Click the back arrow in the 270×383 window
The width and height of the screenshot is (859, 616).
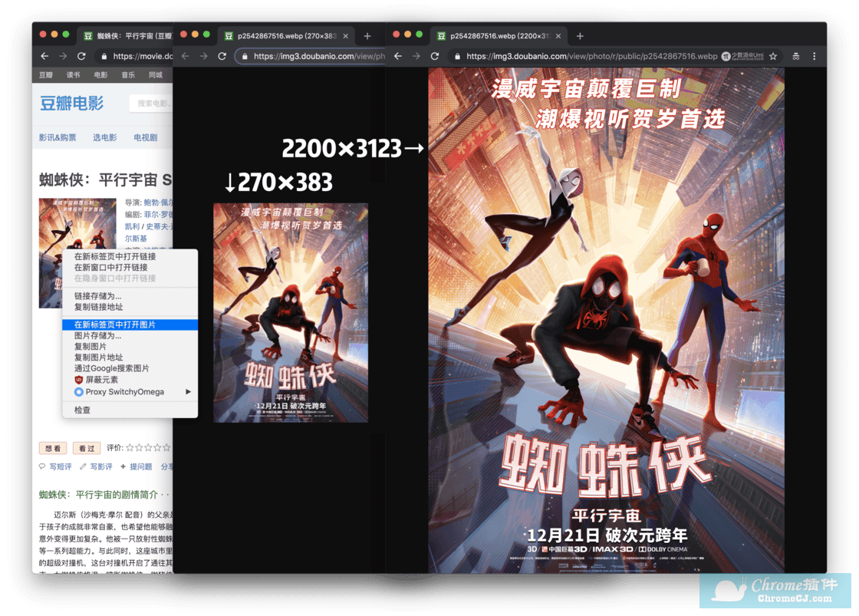pos(185,56)
